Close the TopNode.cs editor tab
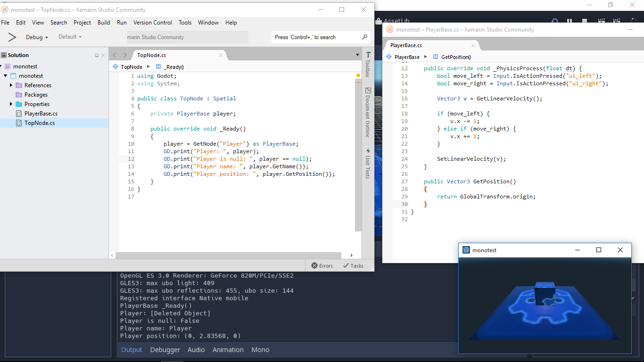 [x=220, y=55]
